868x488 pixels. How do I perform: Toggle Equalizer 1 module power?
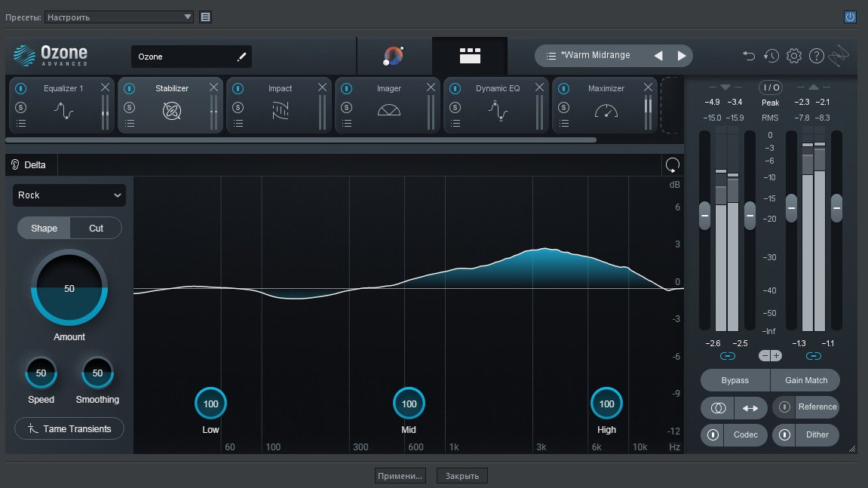[20, 89]
